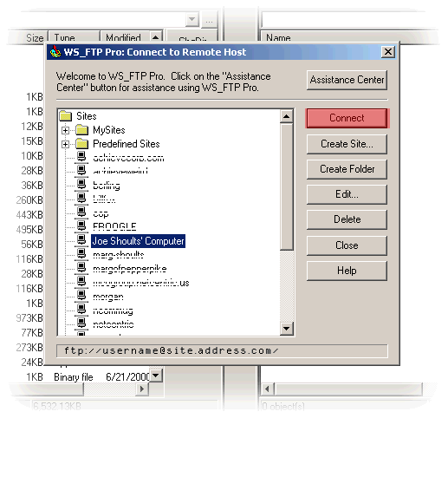Image resolution: width=448 pixels, height=477 pixels.
Task: Select Joe Shoults' Computer in site list
Action: [x=138, y=241]
